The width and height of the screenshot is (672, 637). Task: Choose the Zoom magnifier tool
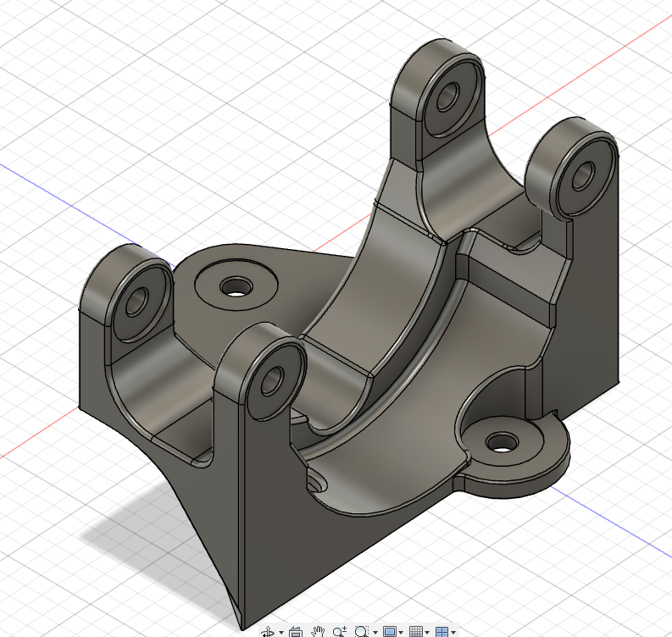click(340, 631)
